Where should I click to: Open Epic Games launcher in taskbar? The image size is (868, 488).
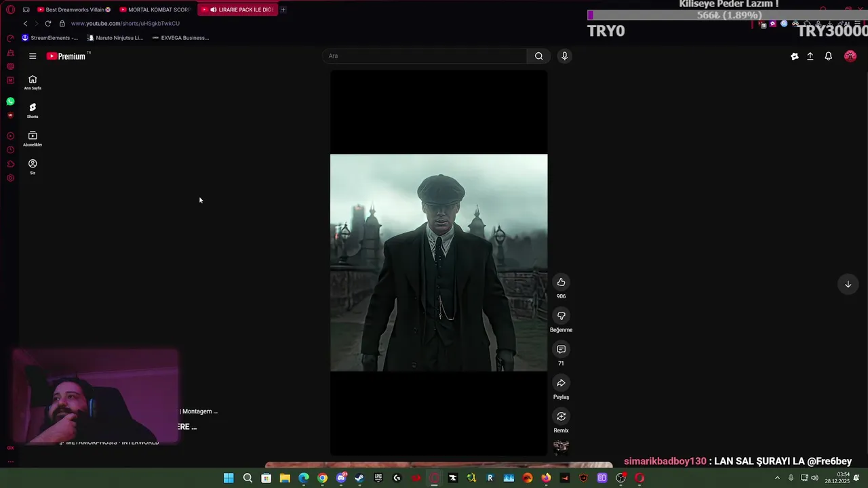(x=378, y=478)
